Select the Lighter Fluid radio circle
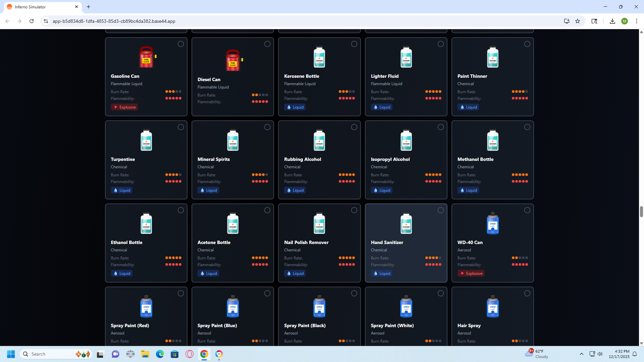644x362 pixels. [x=440, y=44]
